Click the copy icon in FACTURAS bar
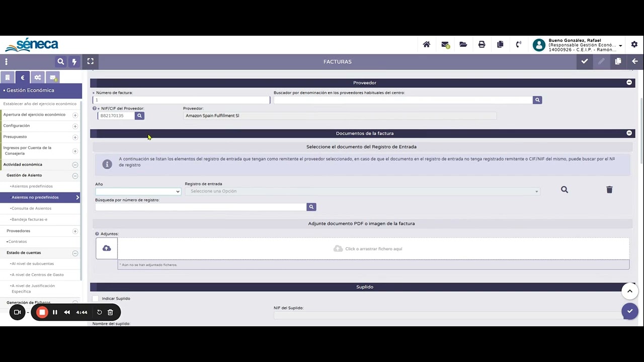Image resolution: width=644 pixels, height=362 pixels. [x=618, y=61]
